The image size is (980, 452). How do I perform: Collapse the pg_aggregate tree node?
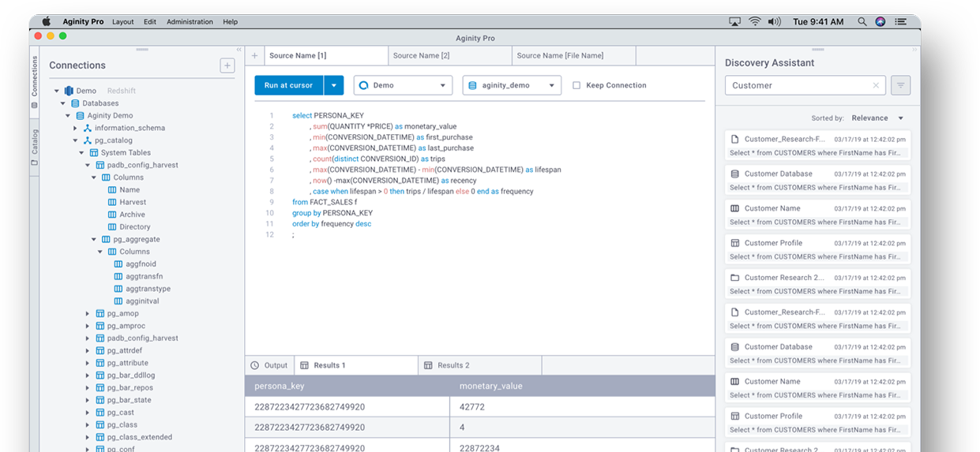94,239
